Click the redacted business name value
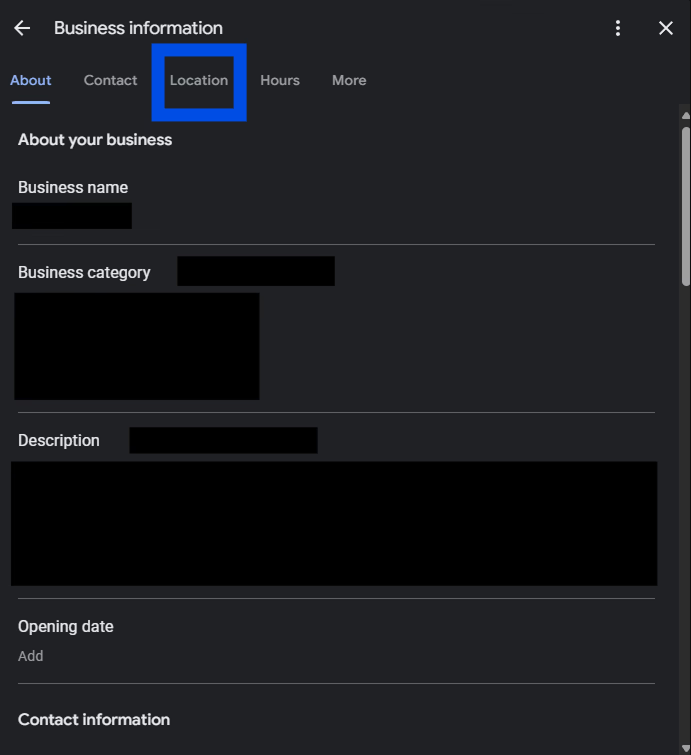 (x=72, y=215)
